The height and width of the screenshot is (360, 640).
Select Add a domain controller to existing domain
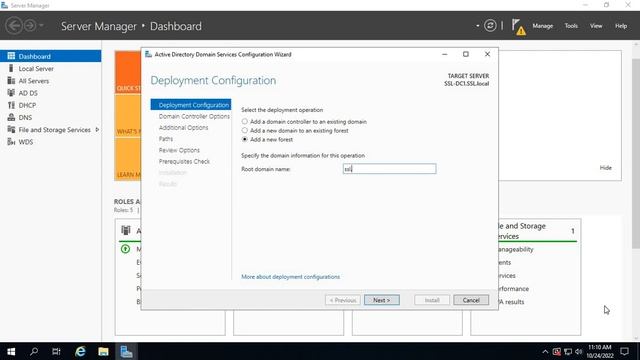click(x=244, y=121)
